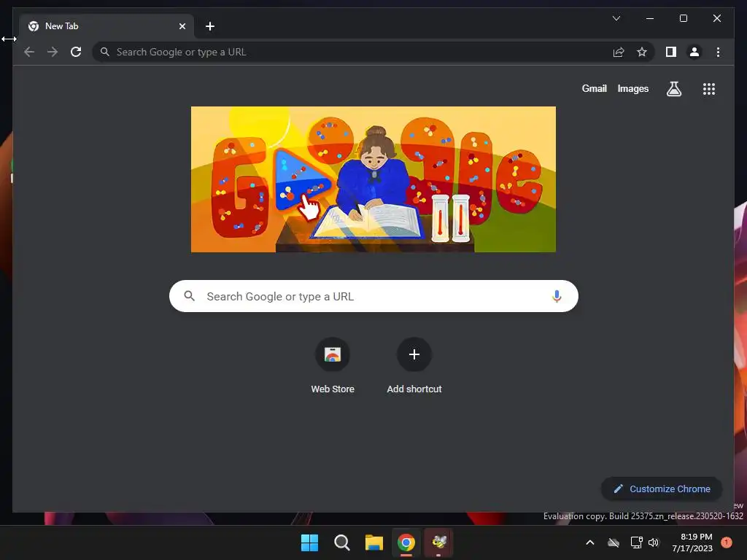Screen dimensions: 747x560
Task: Click Customize Chrome button
Action: point(662,489)
